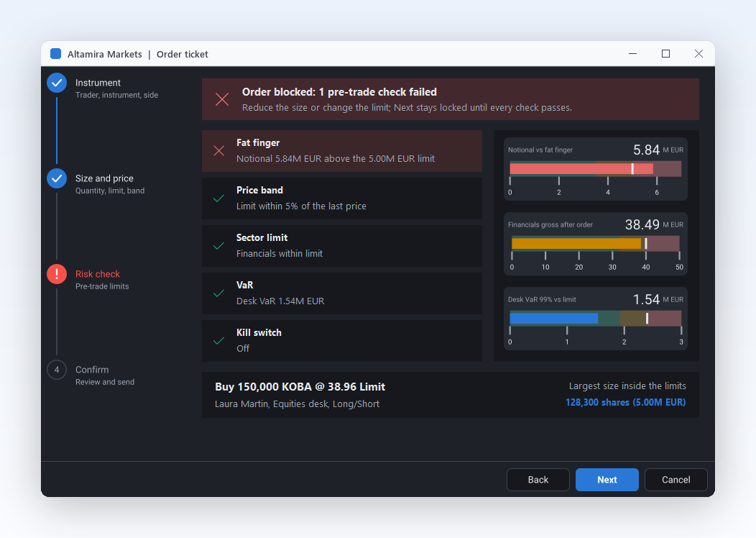
Task: Cancel the order ticket
Action: 676,480
